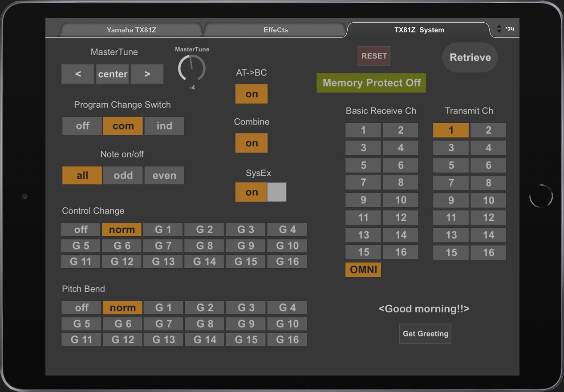Click the gray square beside SysEx
Viewport: 564px width, 392px height.
pyautogui.click(x=277, y=192)
